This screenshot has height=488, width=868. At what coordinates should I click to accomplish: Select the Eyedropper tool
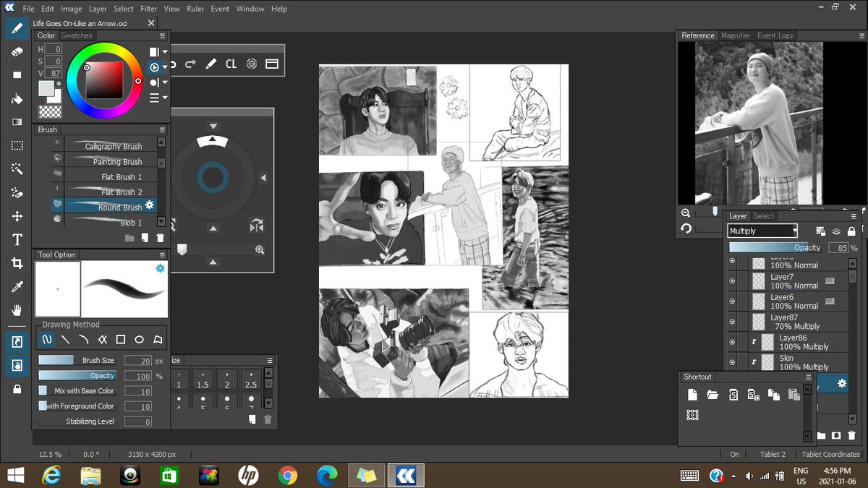point(17,287)
